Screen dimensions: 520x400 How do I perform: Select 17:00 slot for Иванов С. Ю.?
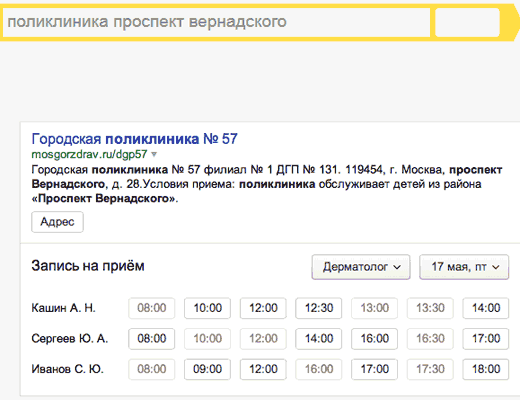tap(374, 369)
